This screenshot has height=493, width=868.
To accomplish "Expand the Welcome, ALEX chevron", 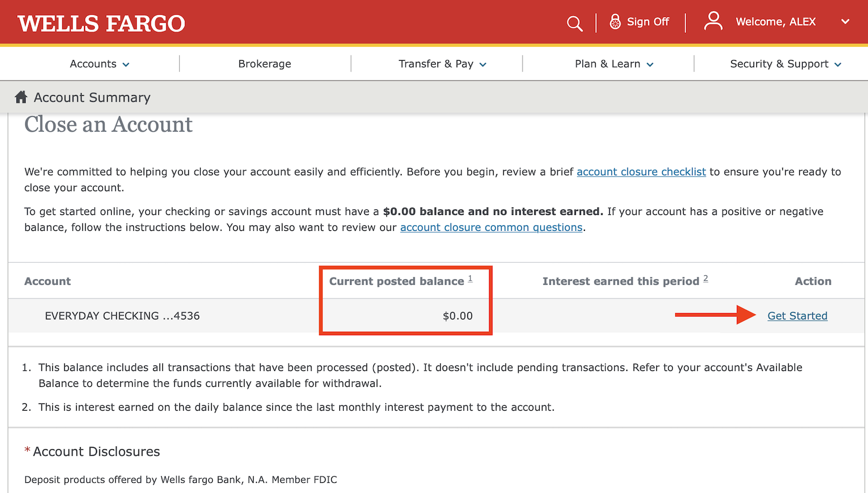I will (845, 22).
